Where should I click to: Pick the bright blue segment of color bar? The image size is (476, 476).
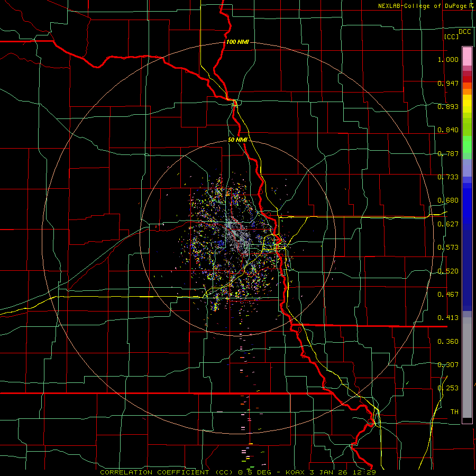pyautogui.click(x=467, y=206)
